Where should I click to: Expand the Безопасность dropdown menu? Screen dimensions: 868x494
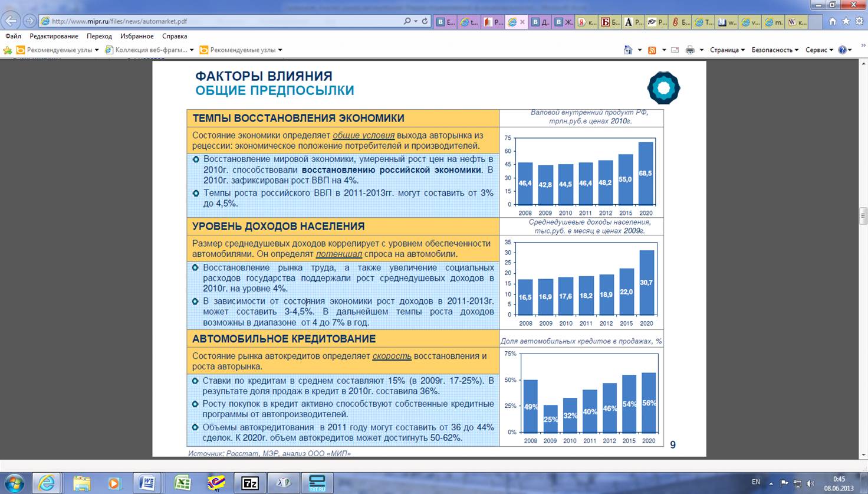774,50
